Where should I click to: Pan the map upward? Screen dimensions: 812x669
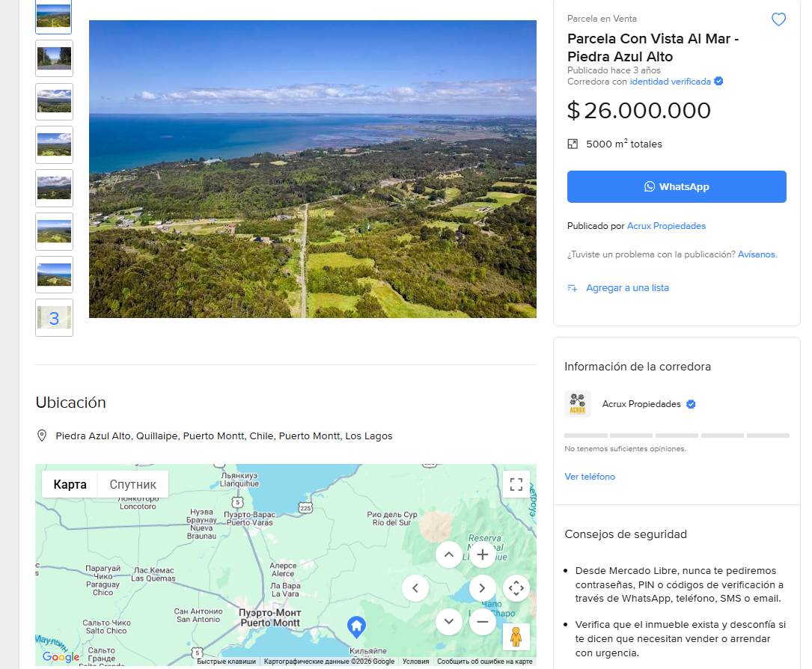pos(449,555)
